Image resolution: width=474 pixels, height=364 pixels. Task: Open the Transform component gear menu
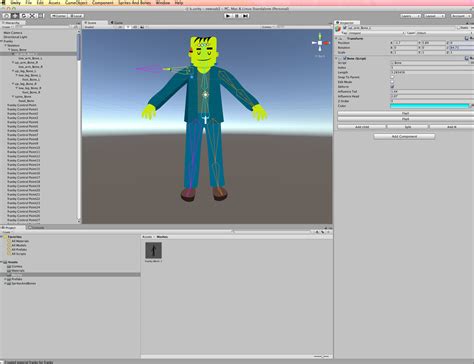point(472,38)
